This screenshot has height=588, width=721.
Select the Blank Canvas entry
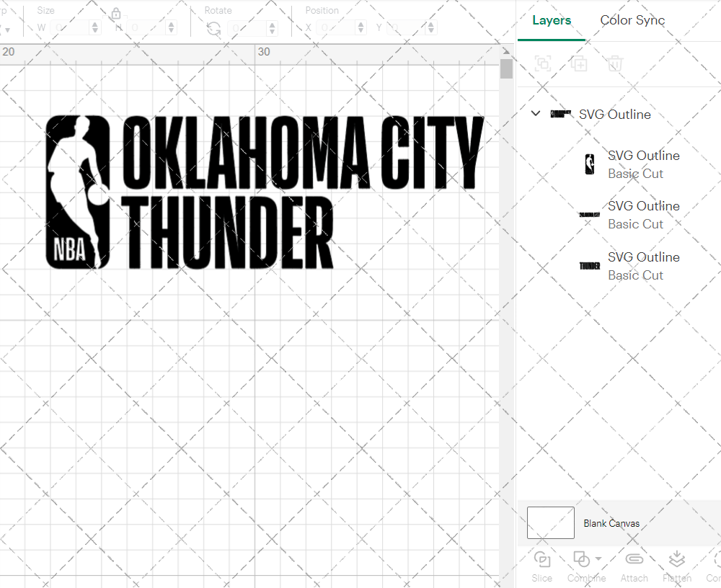[x=612, y=523]
